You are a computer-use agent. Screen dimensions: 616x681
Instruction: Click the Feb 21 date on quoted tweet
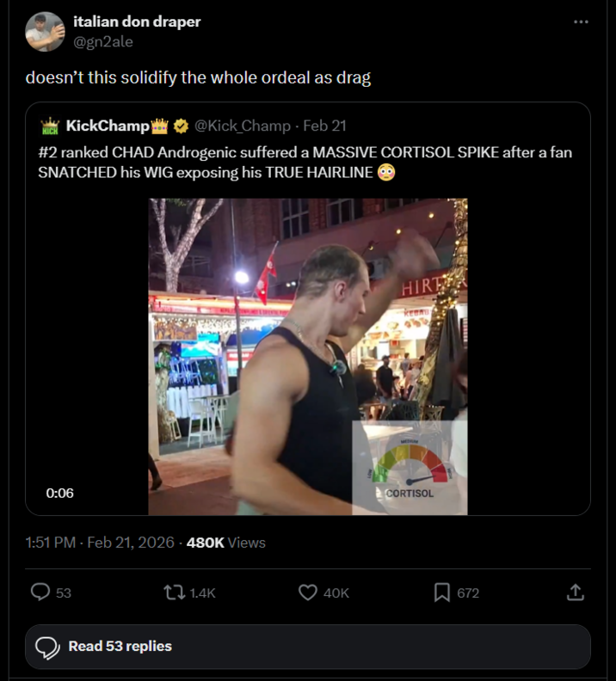[325, 126]
